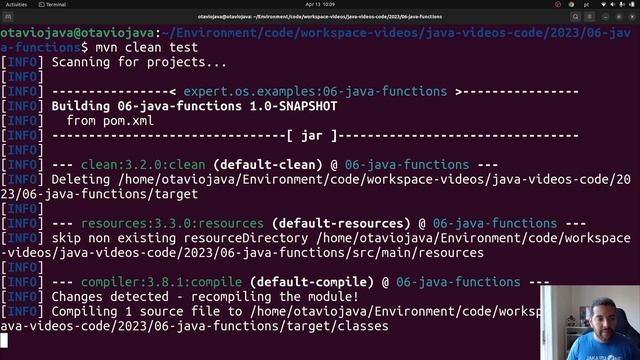Click the webcam overlay of the presenter
640x360 pixels.
(590, 322)
